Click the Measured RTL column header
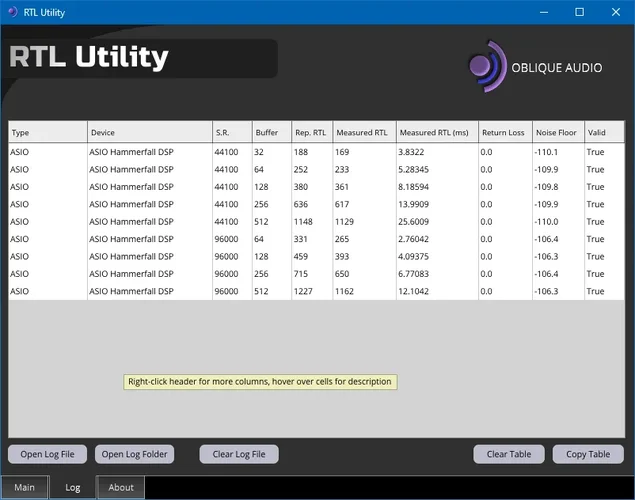This screenshot has width=635, height=500. pos(364,132)
